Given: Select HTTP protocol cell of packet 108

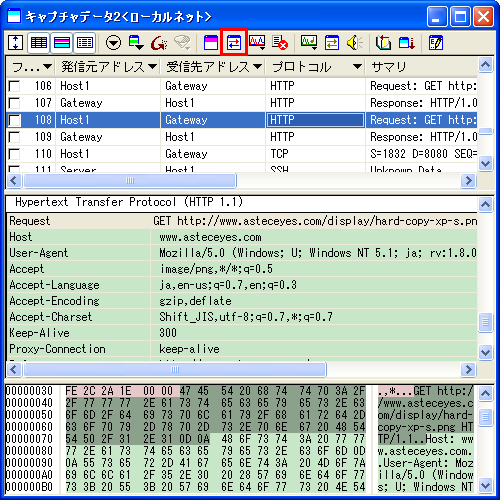Looking at the screenshot, I should tap(315, 120).
